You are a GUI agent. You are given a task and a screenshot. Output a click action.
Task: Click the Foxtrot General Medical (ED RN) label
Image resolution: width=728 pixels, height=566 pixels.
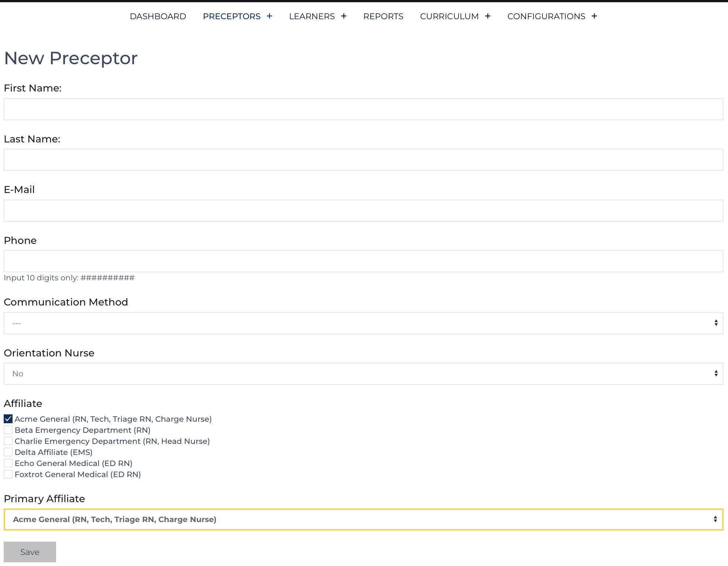pyautogui.click(x=78, y=474)
